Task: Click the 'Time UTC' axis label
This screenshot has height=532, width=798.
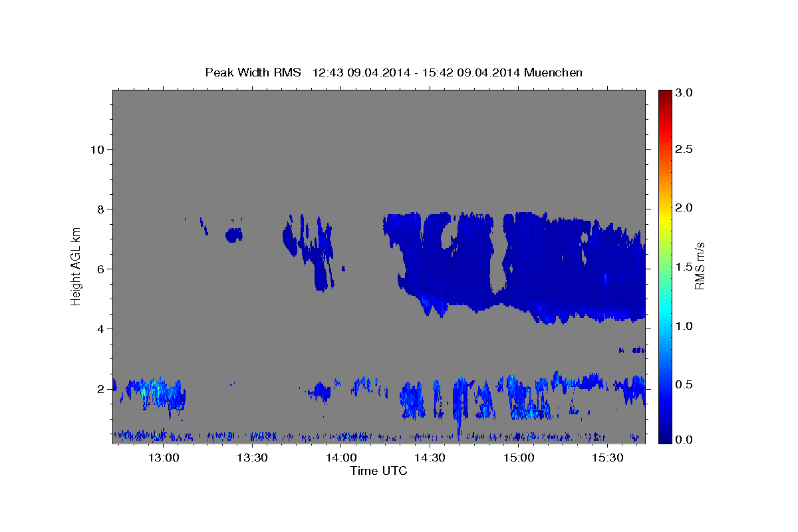Action: tap(378, 471)
